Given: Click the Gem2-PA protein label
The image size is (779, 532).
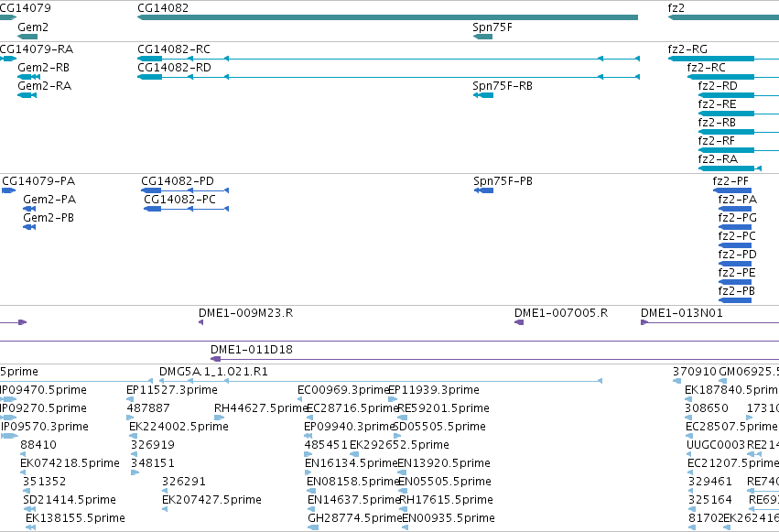Looking at the screenshot, I should pyautogui.click(x=49, y=200).
